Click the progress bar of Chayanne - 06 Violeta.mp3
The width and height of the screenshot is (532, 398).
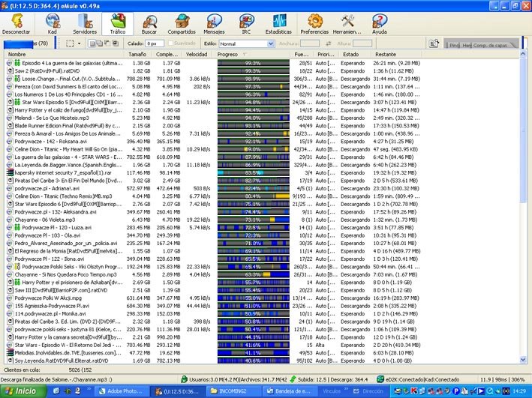(254, 220)
